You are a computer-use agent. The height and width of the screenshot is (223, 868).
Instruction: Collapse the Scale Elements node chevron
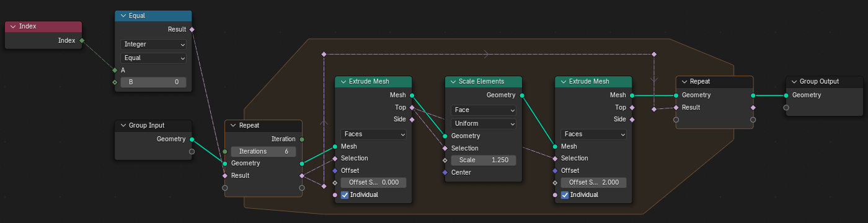(453, 82)
